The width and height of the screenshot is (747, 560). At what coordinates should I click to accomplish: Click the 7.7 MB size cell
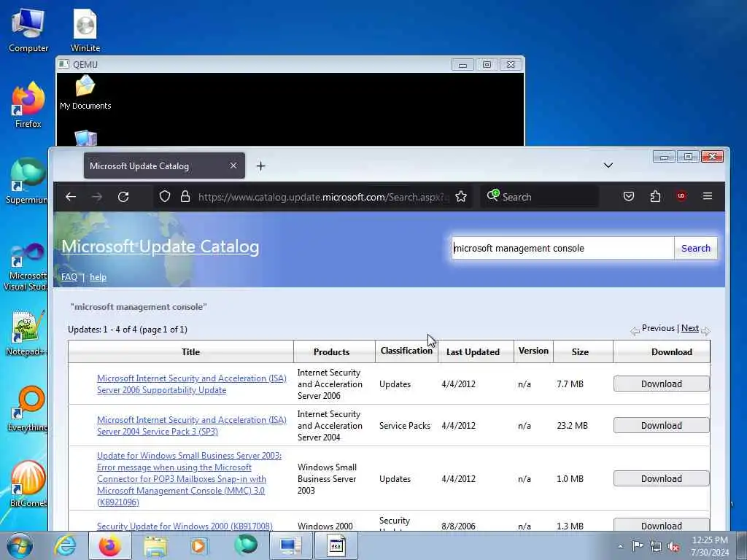click(x=570, y=384)
